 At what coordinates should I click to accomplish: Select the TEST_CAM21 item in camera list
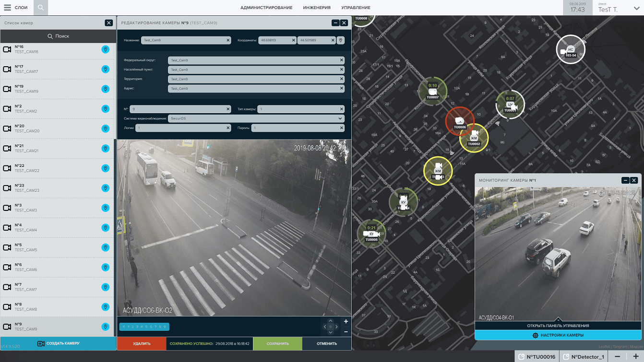(58, 148)
